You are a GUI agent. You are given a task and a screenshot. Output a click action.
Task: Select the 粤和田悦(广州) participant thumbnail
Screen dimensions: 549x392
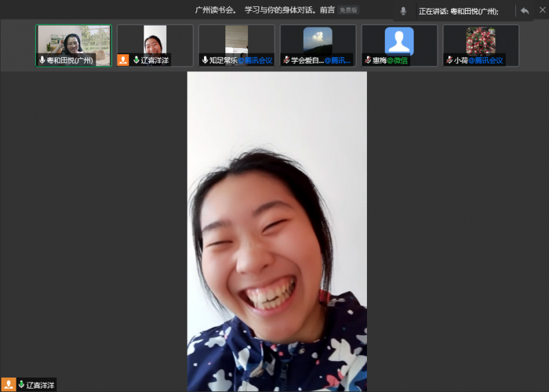(74, 42)
